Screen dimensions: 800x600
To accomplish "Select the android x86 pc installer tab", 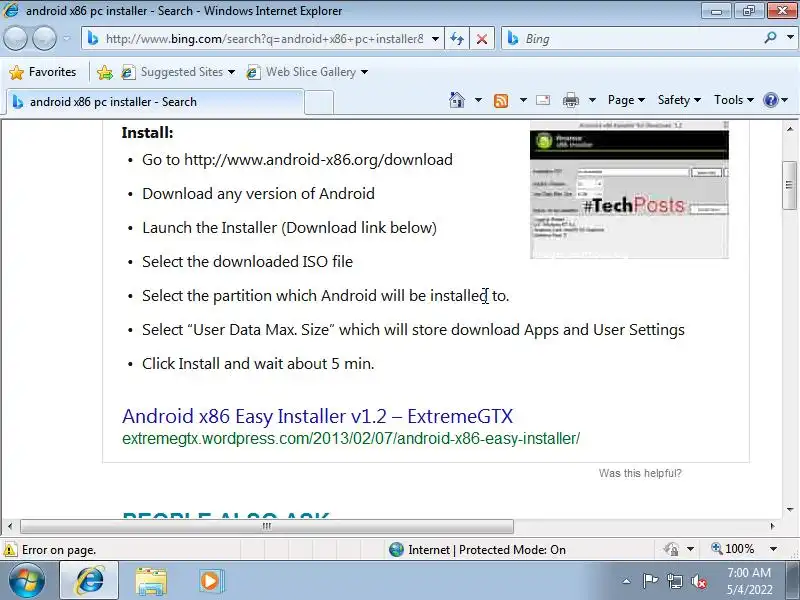I will (155, 102).
